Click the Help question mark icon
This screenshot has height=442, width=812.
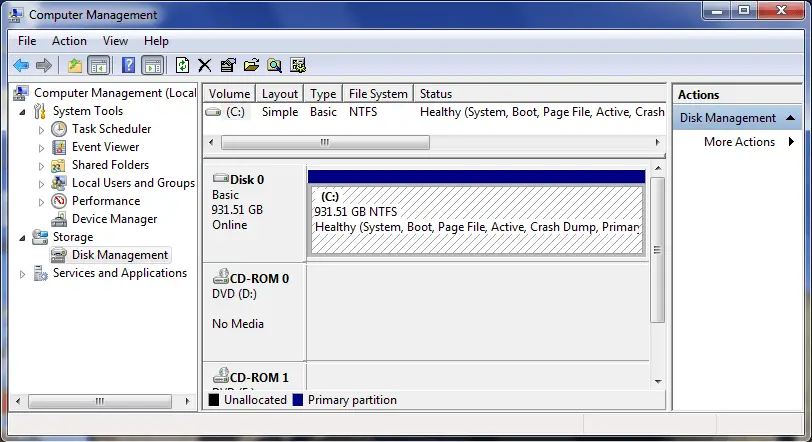128,65
